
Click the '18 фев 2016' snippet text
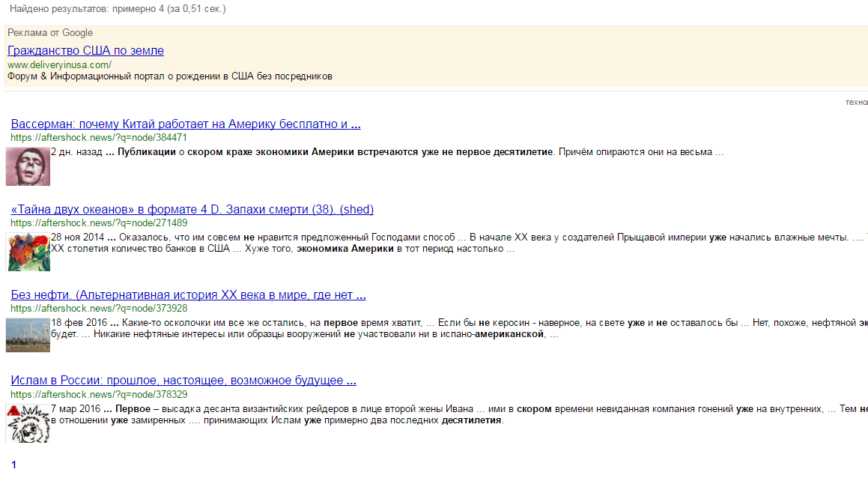click(x=79, y=323)
